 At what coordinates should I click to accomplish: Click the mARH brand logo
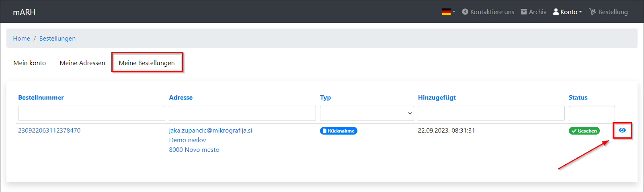(x=24, y=12)
